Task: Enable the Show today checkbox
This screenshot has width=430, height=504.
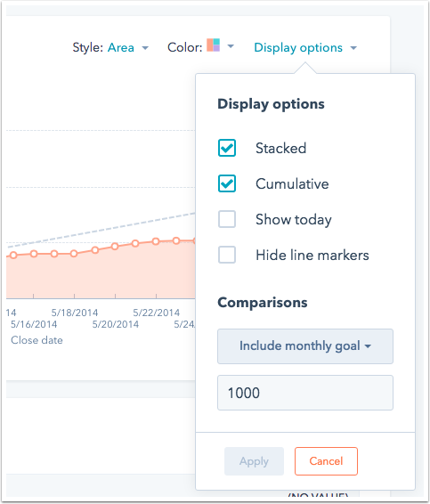Action: [x=227, y=219]
